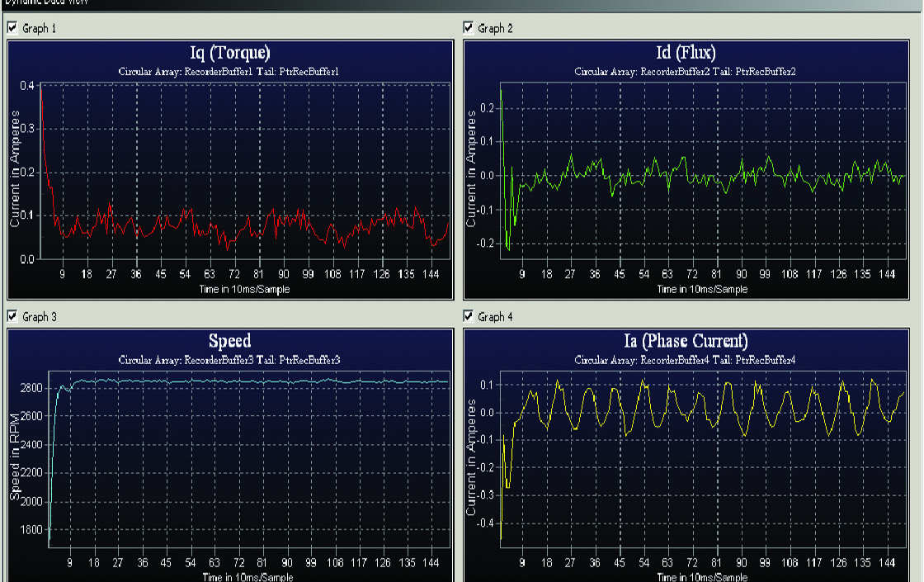The image size is (924, 582).
Task: Click the 0.4 tick on Iq graph axis
Action: coord(26,86)
